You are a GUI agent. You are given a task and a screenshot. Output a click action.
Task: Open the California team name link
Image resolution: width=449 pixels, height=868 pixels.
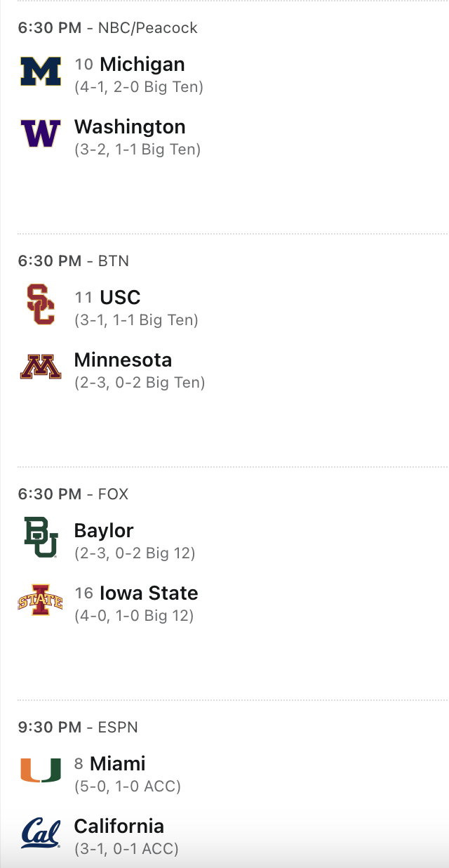(119, 827)
